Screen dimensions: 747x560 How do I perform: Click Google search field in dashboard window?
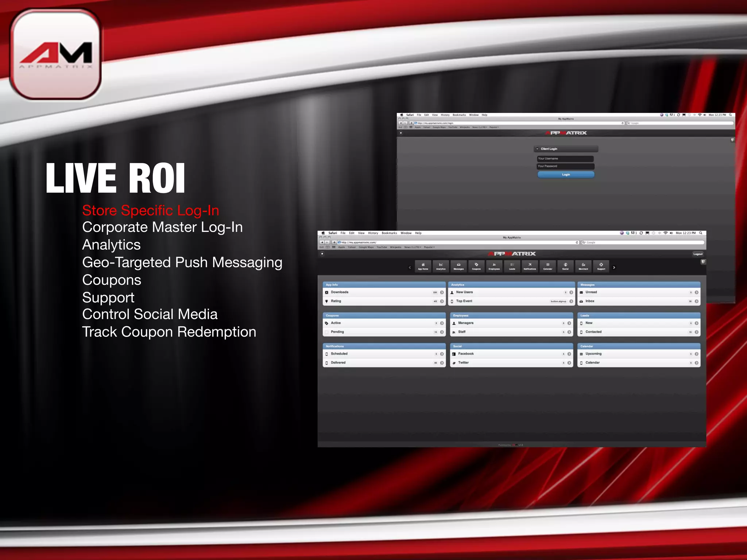[x=643, y=242]
